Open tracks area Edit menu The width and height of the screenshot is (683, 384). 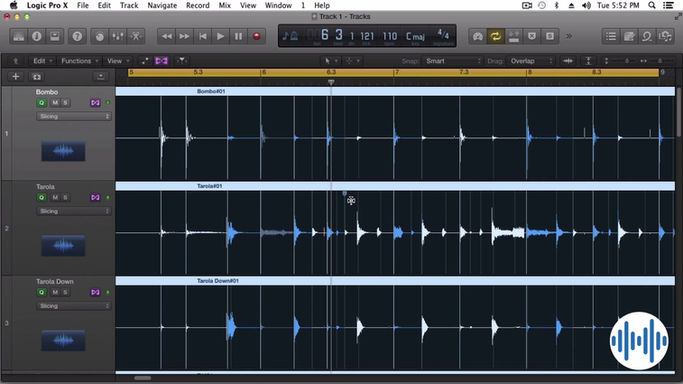coord(42,61)
